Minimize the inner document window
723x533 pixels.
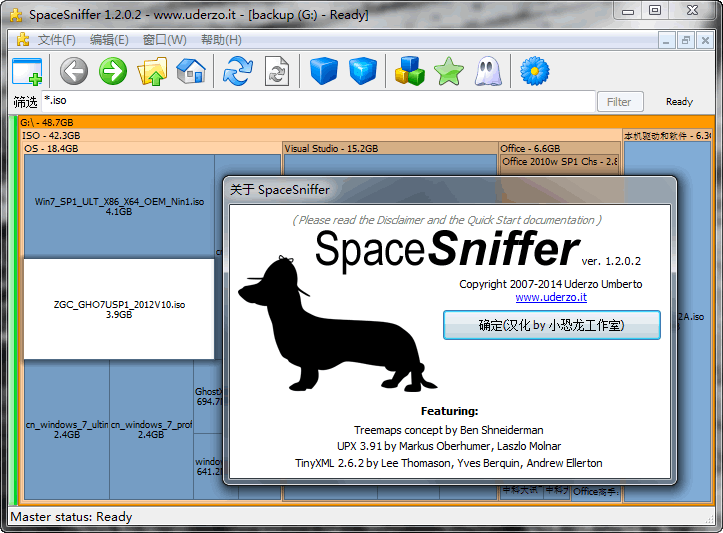click(666, 41)
